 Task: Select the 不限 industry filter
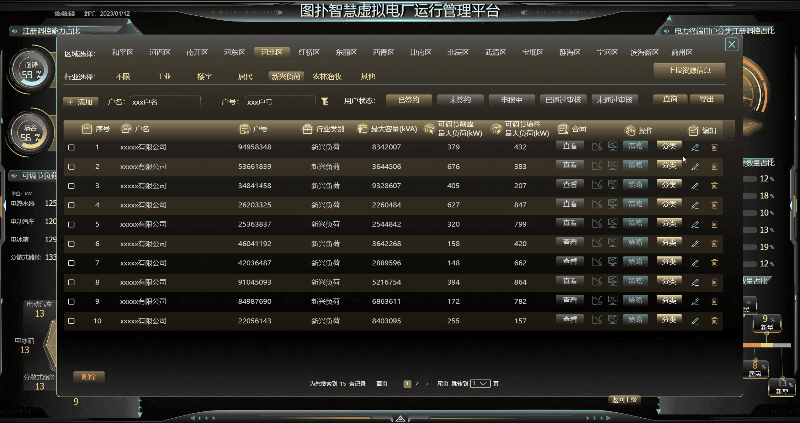122,77
